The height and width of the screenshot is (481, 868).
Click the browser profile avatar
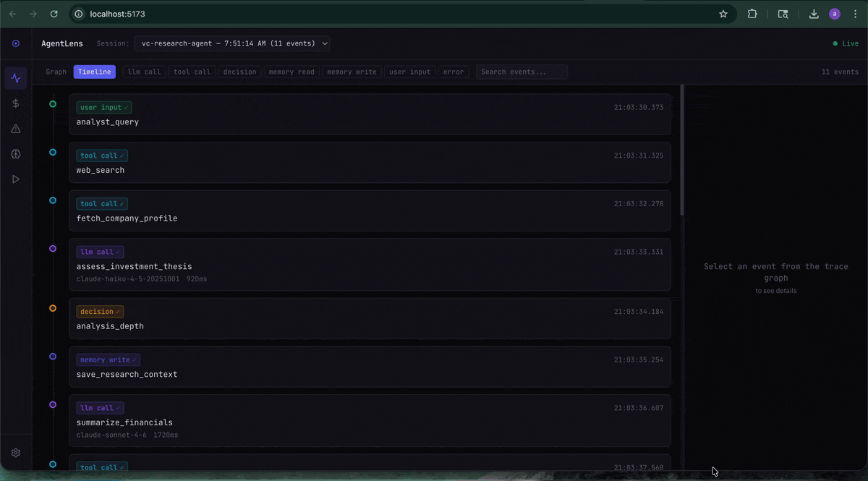[835, 14]
